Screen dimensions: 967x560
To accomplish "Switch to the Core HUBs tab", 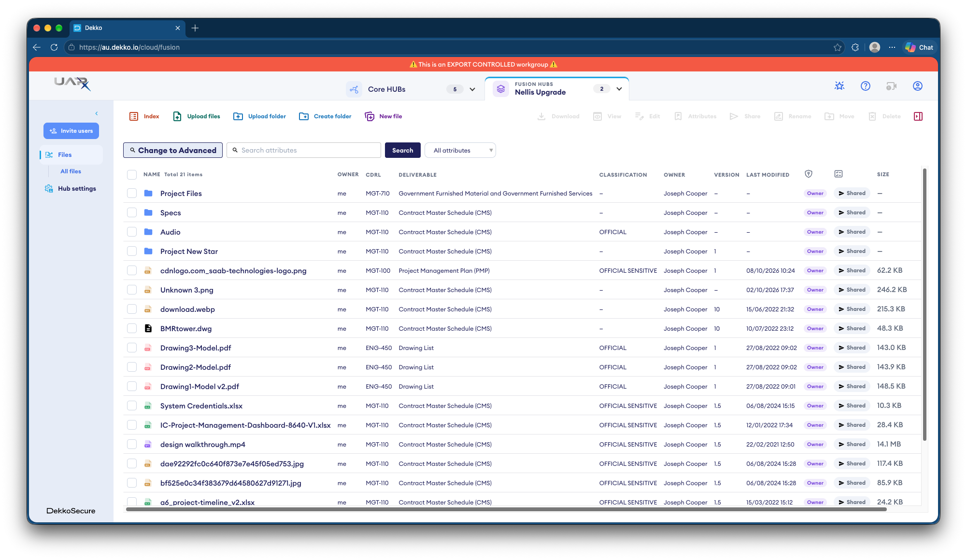I will pyautogui.click(x=412, y=89).
